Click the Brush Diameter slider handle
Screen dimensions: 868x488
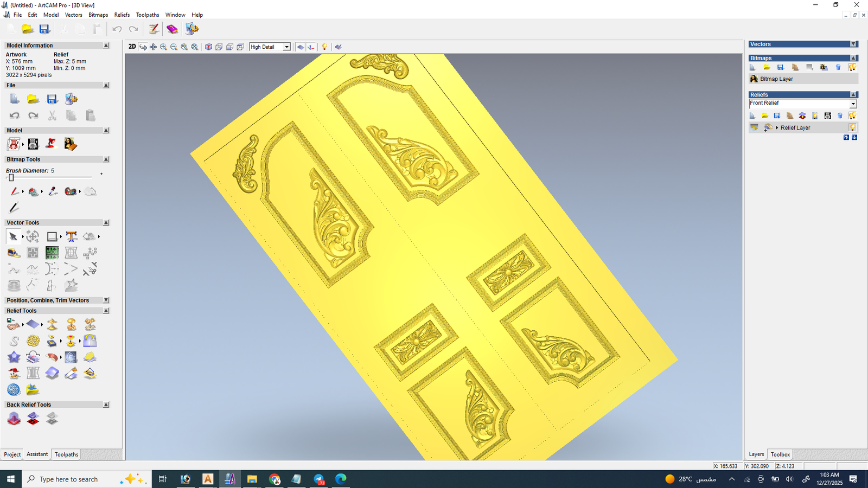coord(11,177)
